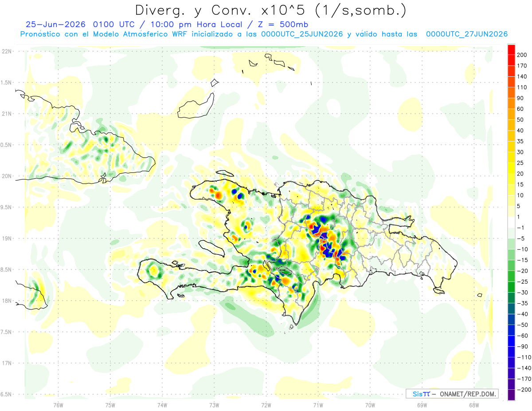
Task: Click the positive 30 colorbar label
Action: (x=520, y=152)
